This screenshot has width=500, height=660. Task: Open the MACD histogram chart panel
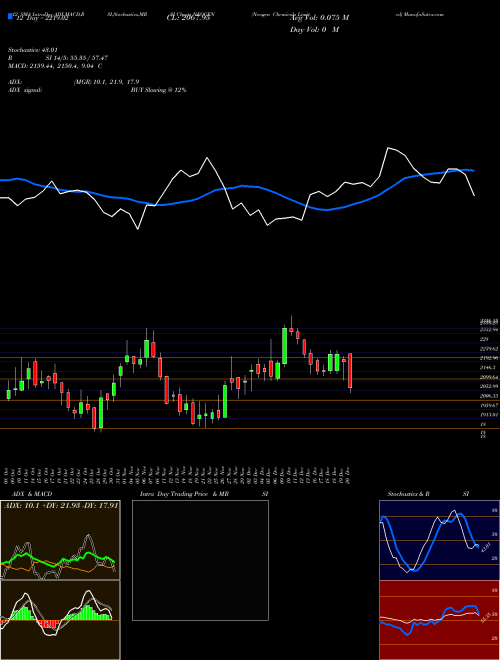pos(60,620)
